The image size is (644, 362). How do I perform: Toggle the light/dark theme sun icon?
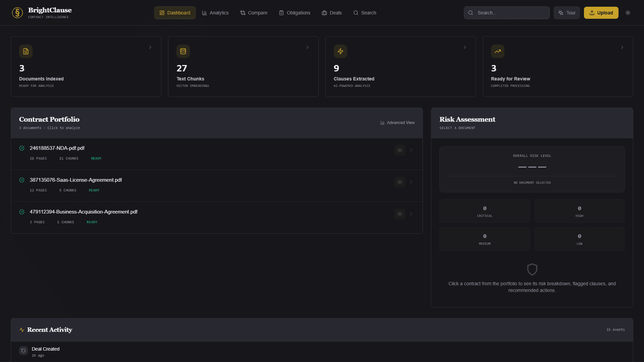(x=628, y=13)
